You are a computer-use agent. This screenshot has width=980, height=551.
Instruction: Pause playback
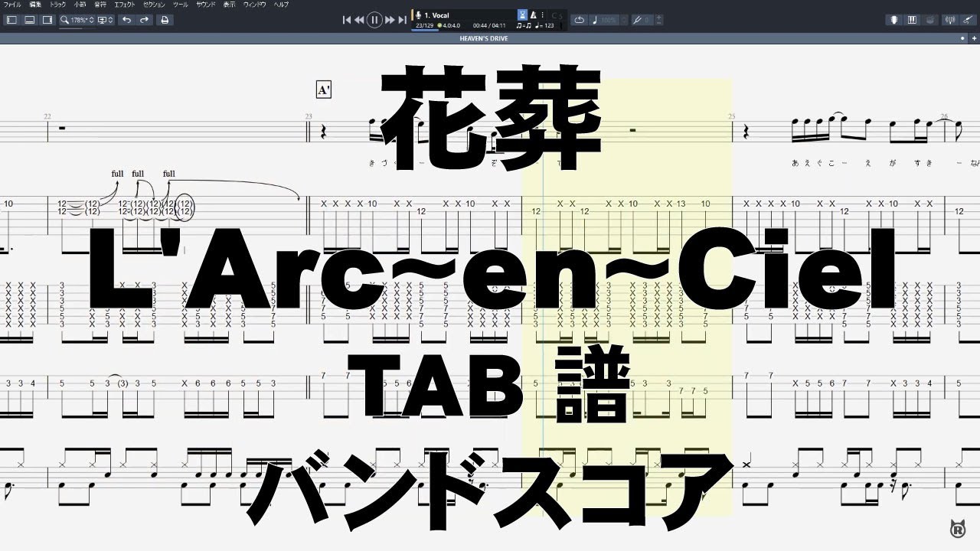tap(374, 20)
